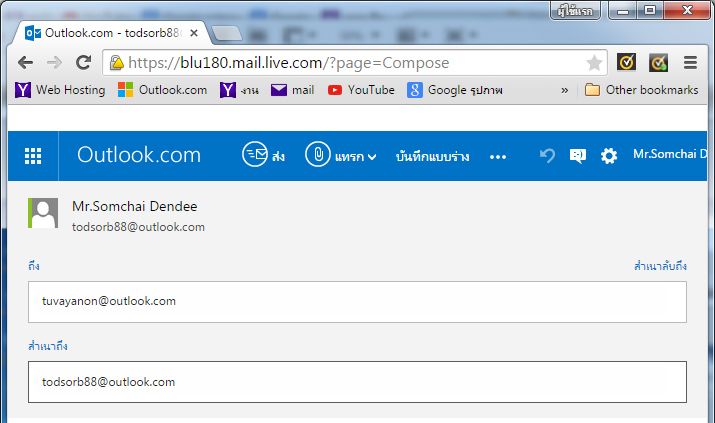Open the chat messaging icon
This screenshot has height=423, width=715.
577,156
